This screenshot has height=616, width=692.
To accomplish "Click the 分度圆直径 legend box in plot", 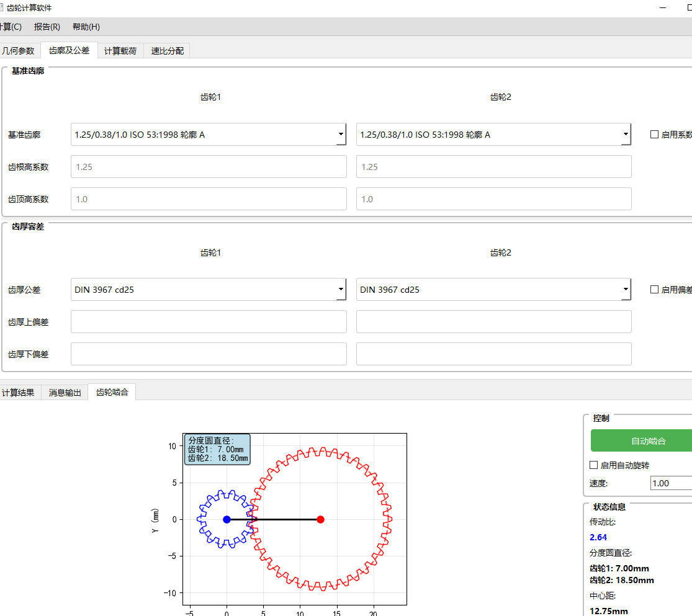I will coord(217,450).
